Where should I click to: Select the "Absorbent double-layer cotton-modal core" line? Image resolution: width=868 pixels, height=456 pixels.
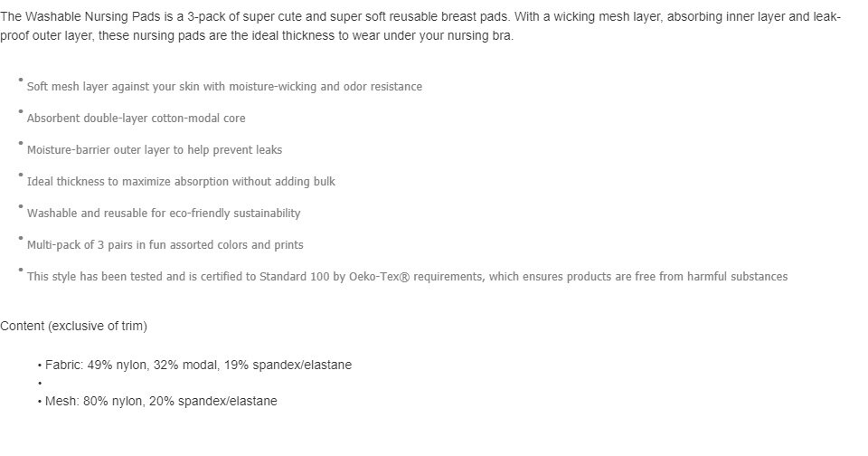coord(136,119)
